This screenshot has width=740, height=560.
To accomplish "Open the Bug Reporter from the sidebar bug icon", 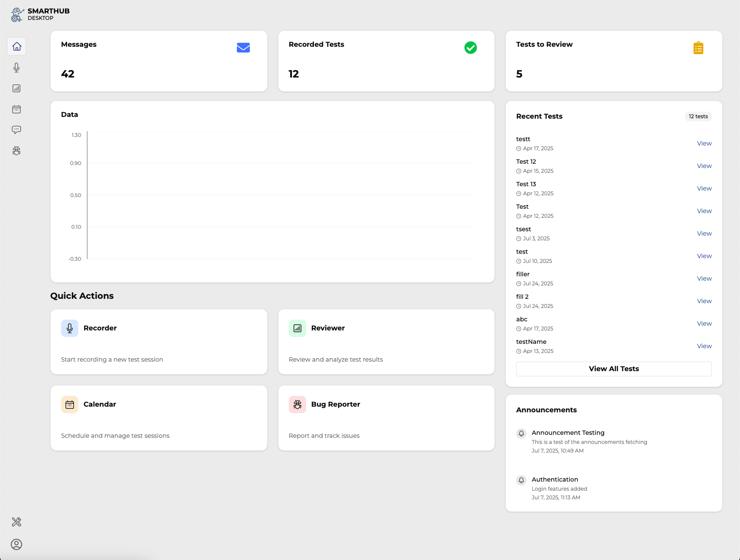I will (x=16, y=151).
